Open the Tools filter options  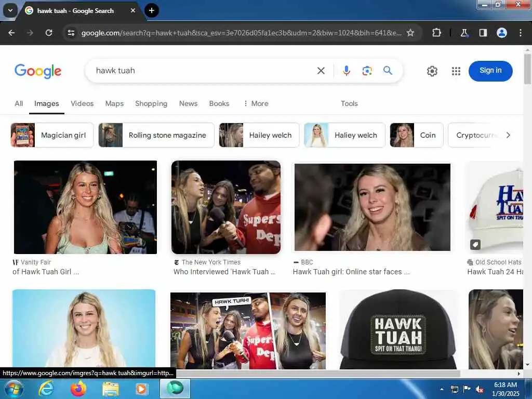pyautogui.click(x=349, y=103)
